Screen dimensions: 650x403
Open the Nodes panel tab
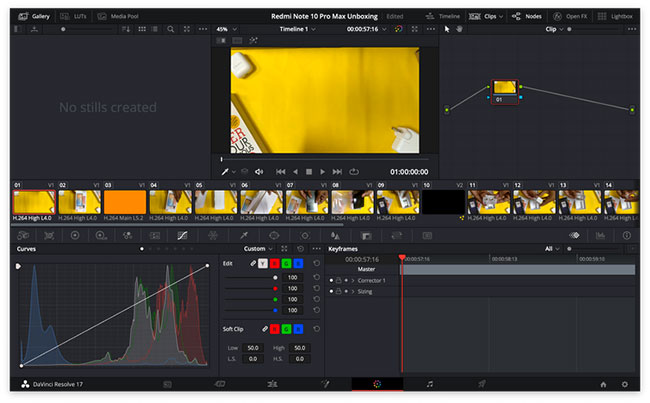coord(527,17)
